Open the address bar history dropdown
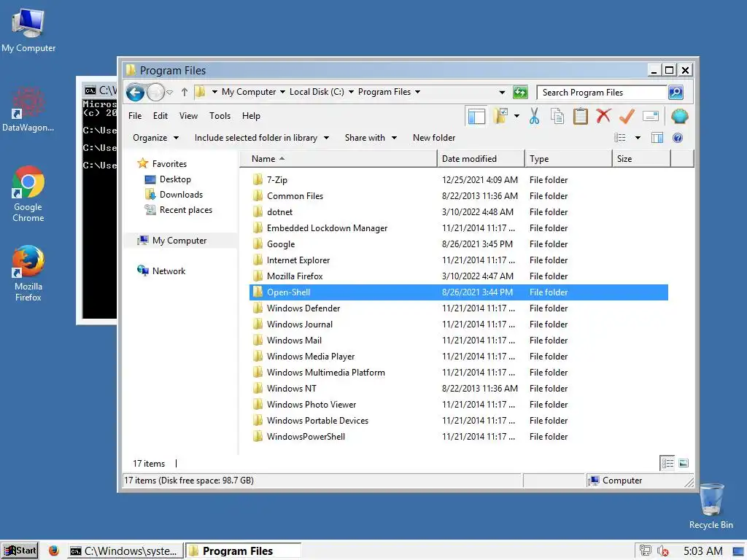The height and width of the screenshot is (560, 747). (x=502, y=92)
